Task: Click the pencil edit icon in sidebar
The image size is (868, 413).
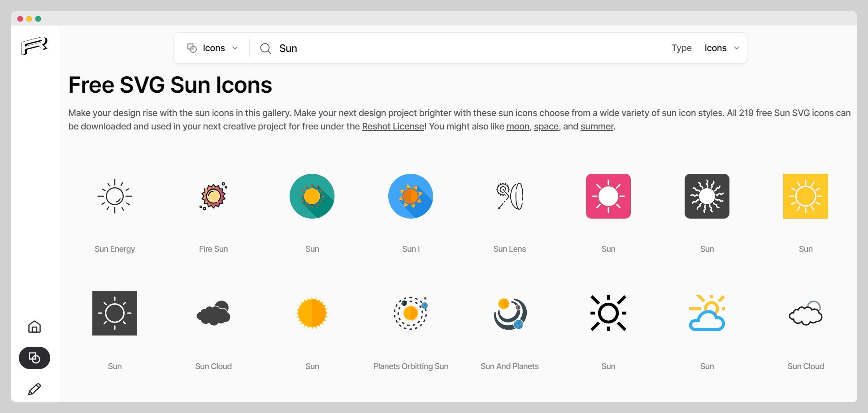Action: pyautogui.click(x=35, y=389)
